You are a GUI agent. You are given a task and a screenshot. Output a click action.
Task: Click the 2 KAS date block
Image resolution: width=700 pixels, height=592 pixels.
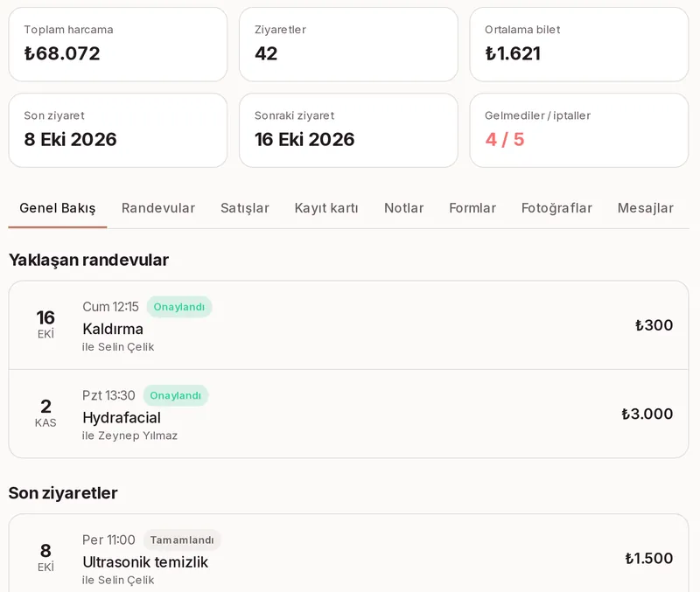[45, 413]
